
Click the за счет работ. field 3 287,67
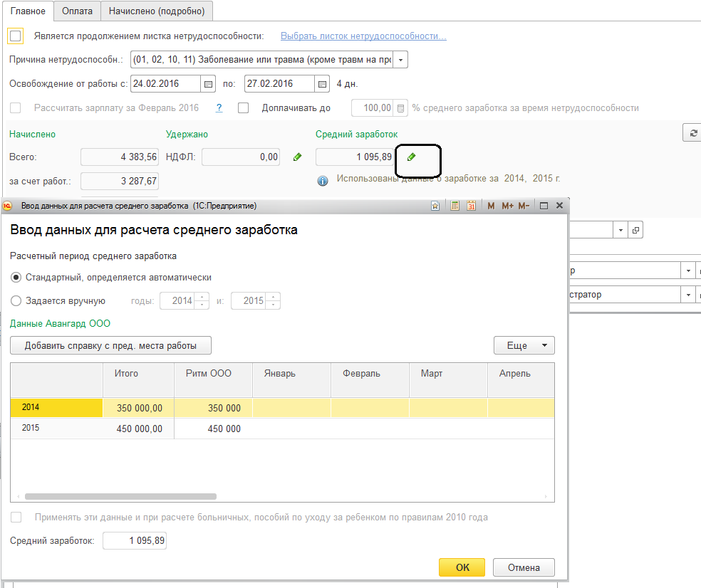[120, 181]
